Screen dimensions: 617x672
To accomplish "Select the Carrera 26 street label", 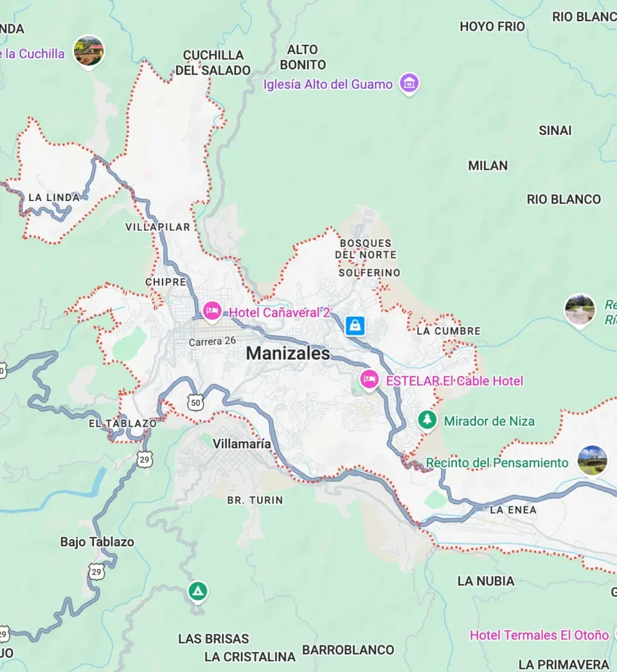I will (212, 341).
